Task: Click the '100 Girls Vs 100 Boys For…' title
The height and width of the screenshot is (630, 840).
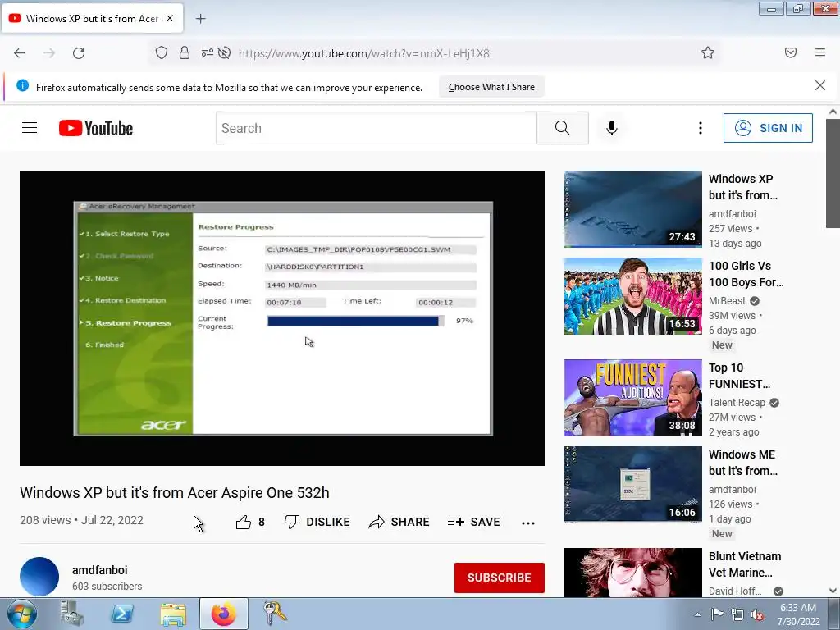Action: tap(746, 274)
